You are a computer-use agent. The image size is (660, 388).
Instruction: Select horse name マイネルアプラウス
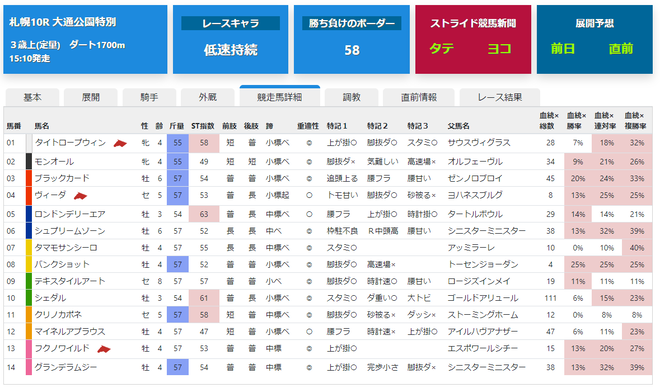pos(70,332)
